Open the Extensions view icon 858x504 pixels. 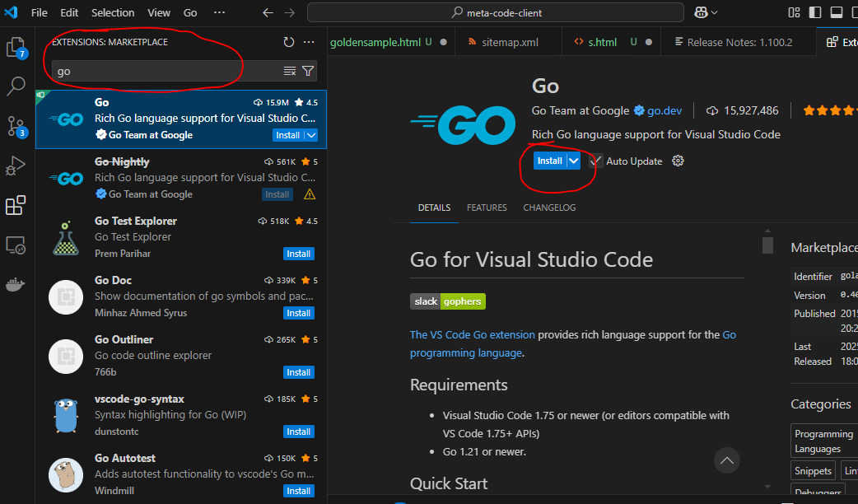(x=16, y=205)
